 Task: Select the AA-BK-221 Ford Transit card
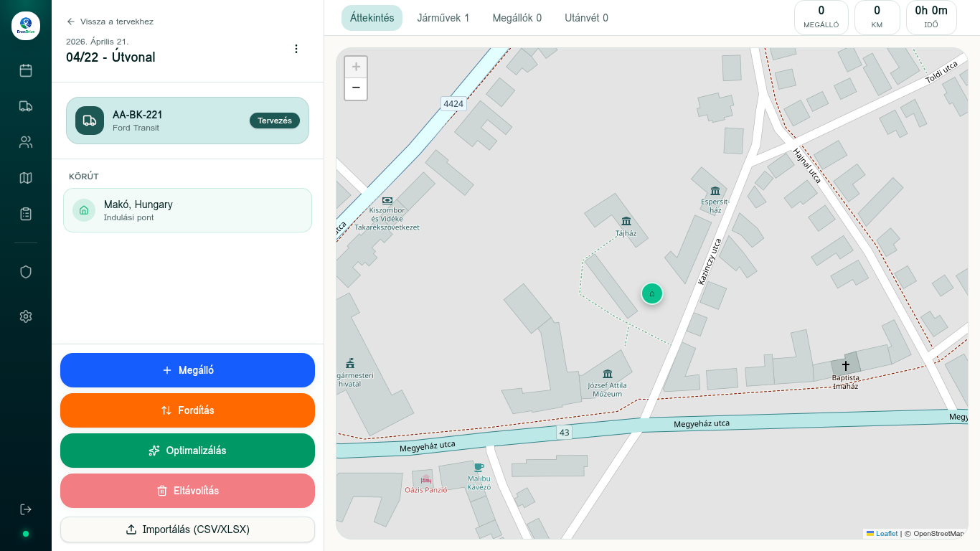[x=187, y=121]
